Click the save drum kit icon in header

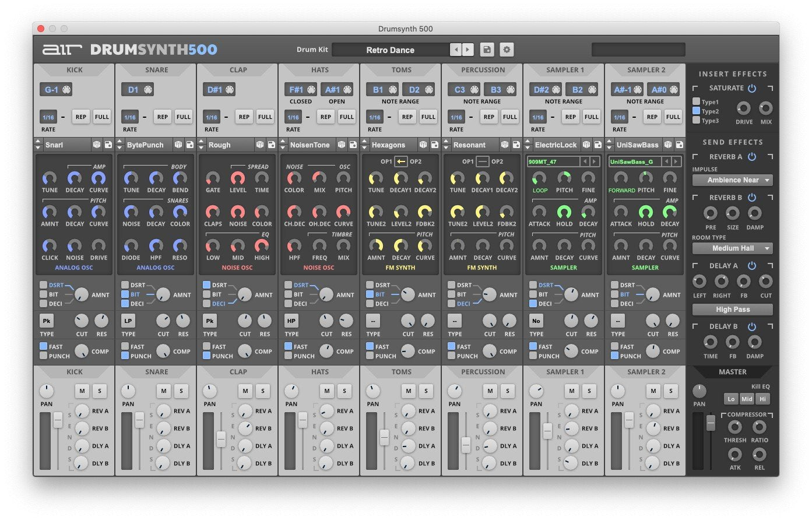(487, 50)
